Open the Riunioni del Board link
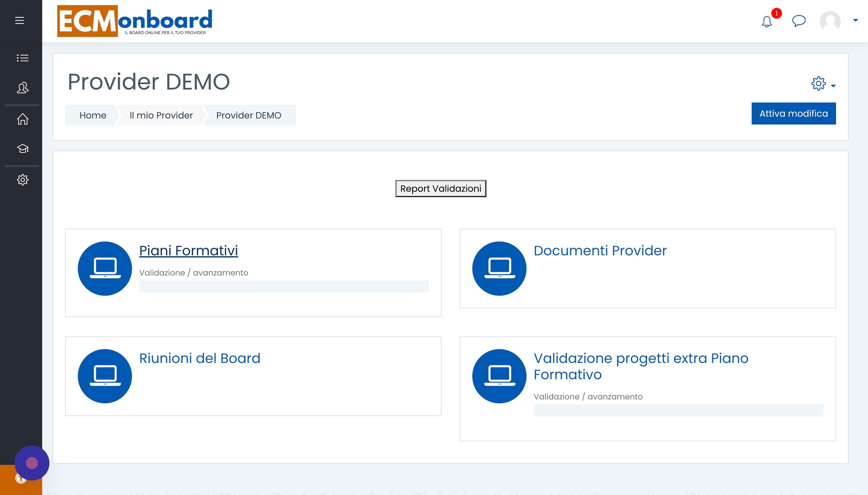This screenshot has width=868, height=495. click(x=200, y=358)
